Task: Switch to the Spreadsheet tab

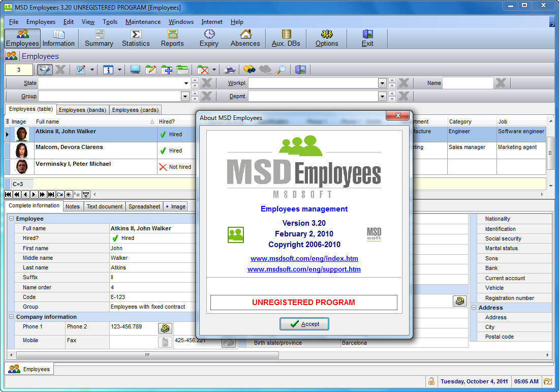Action: [x=144, y=206]
